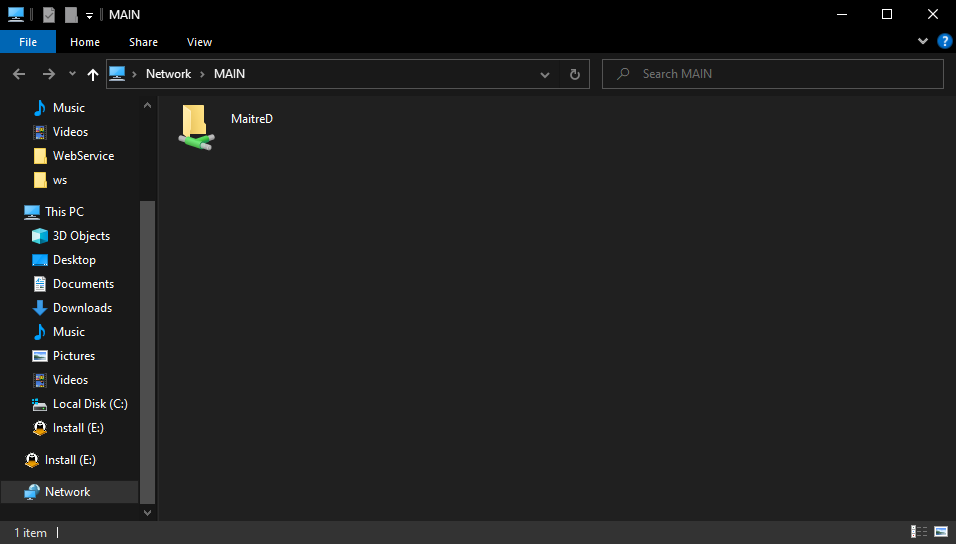The image size is (956, 544).
Task: Click Network in the address breadcrumb
Action: click(168, 74)
